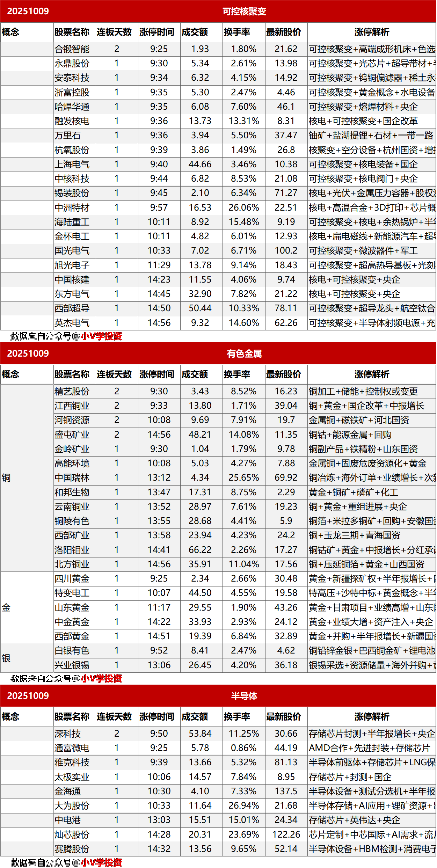Screen dimensions: 437x868
Task: Click the 有色金属 section title banner
Action: [244, 353]
